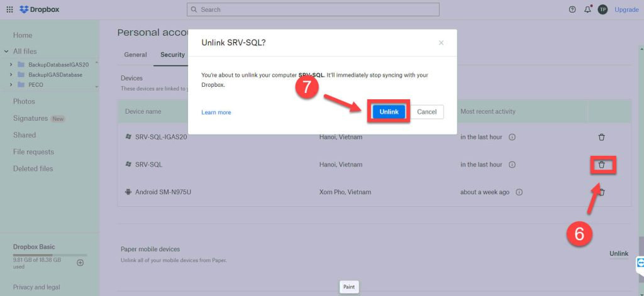
Task: Switch to the General tab
Action: coord(135,55)
